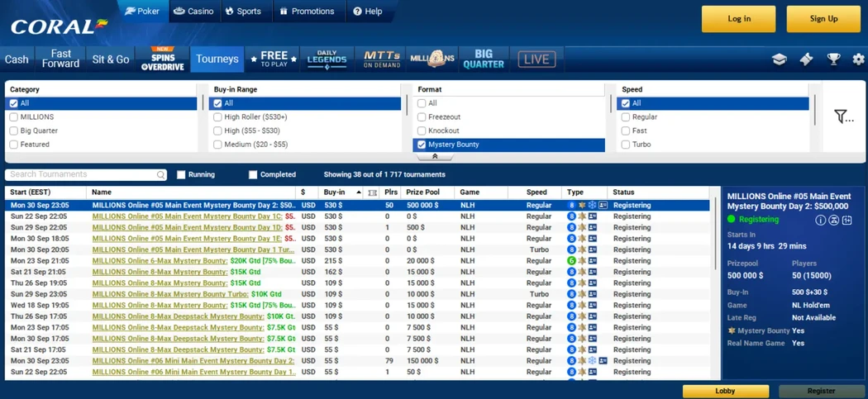Click the tournament info icon in details panel
The width and height of the screenshot is (868, 399).
click(x=820, y=221)
